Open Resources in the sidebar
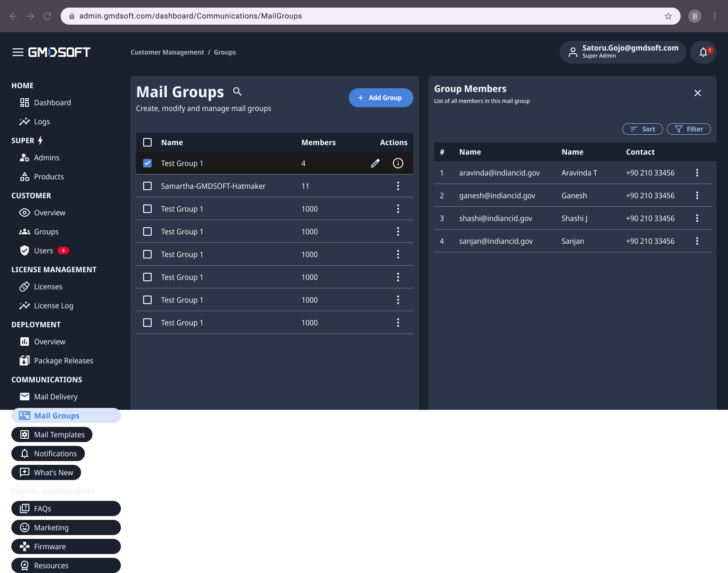This screenshot has height=573, width=728. [66, 565]
